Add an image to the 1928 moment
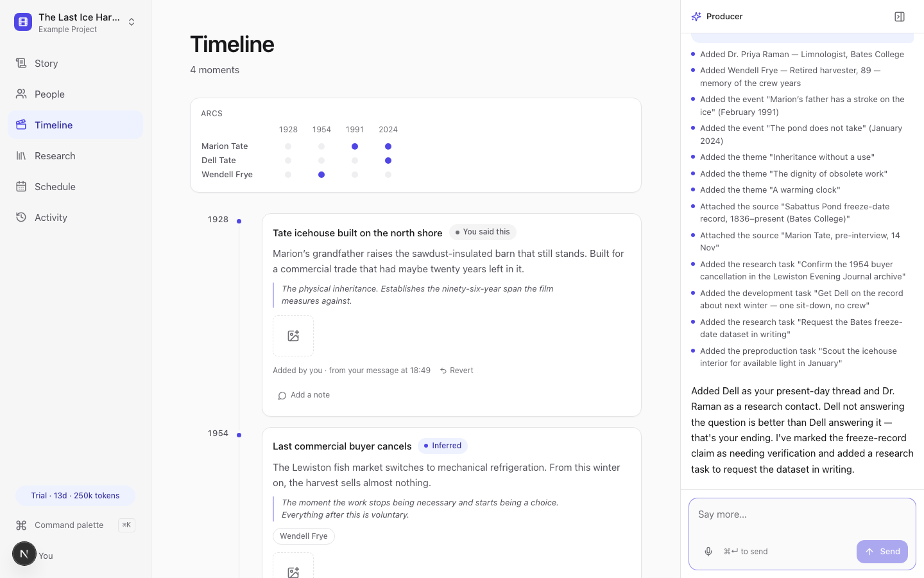 [x=293, y=336]
